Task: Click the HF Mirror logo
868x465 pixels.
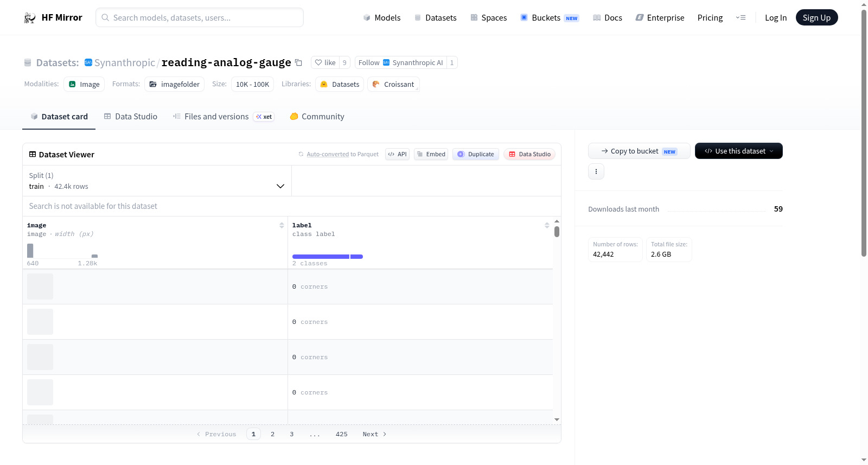Action: click(53, 17)
